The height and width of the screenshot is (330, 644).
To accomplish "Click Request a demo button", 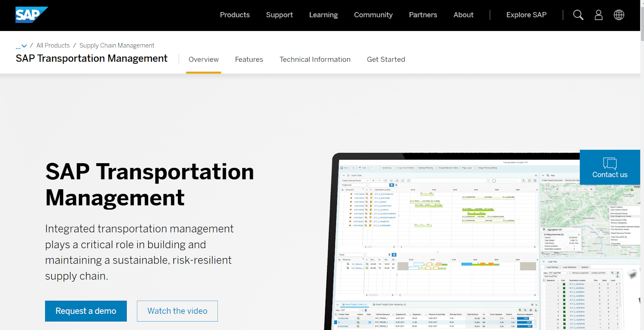I will pos(86,311).
